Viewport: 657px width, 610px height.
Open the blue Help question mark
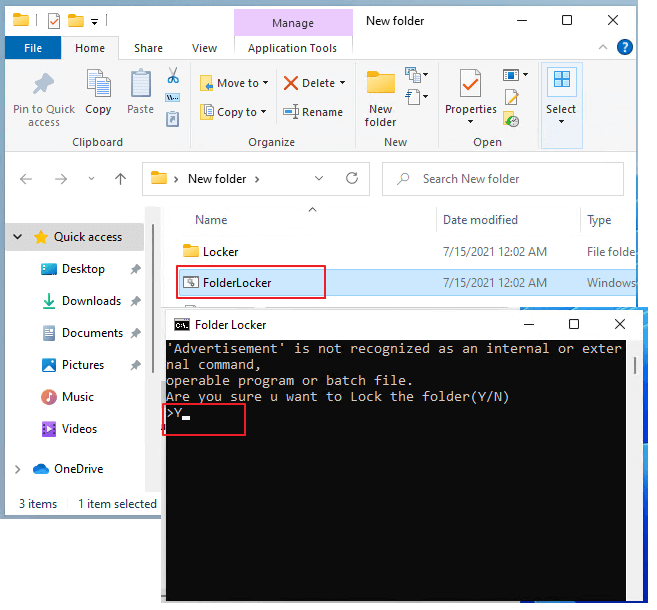coord(623,47)
